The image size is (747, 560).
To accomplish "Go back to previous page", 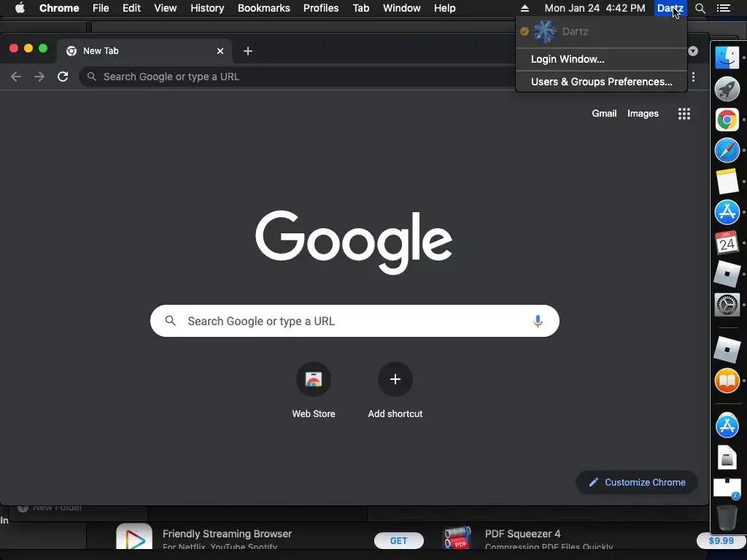I will tap(16, 77).
